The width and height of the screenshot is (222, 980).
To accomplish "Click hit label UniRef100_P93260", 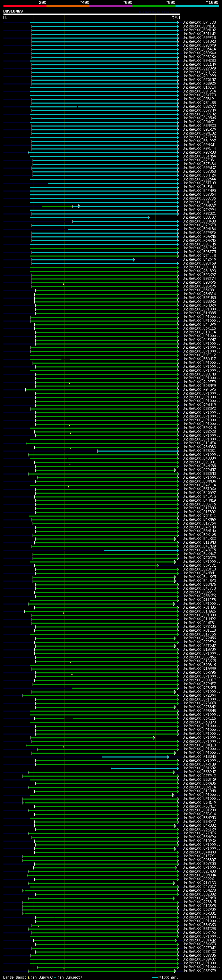I will pos(199,57).
